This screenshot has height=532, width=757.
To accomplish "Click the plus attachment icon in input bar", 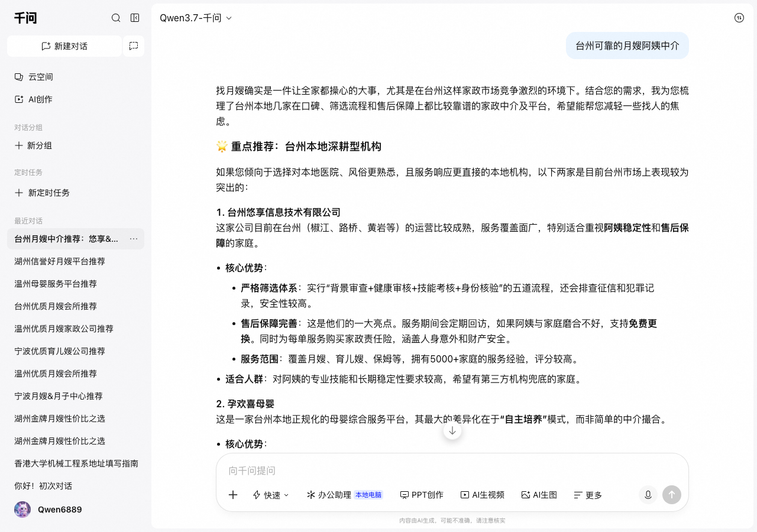I will click(x=233, y=495).
